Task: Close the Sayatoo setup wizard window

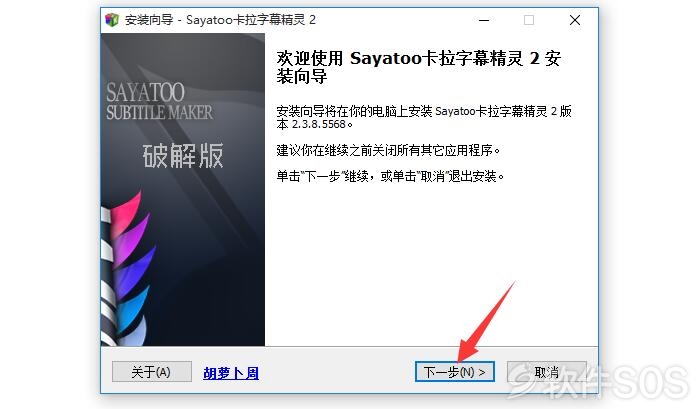Action: coord(575,20)
